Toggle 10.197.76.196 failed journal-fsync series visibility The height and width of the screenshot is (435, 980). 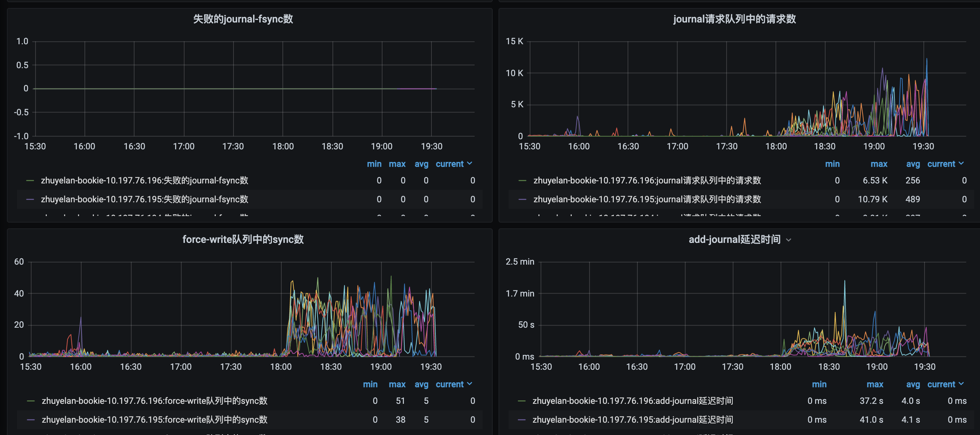pyautogui.click(x=145, y=181)
